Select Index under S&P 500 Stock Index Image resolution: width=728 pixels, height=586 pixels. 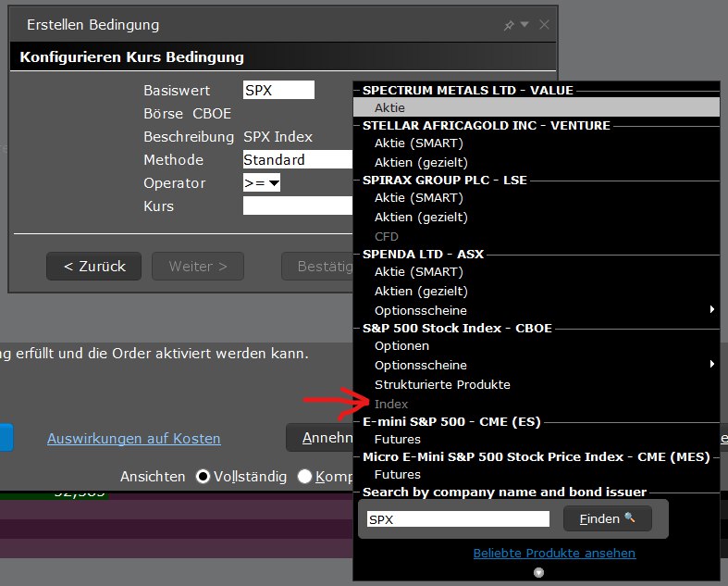point(391,404)
